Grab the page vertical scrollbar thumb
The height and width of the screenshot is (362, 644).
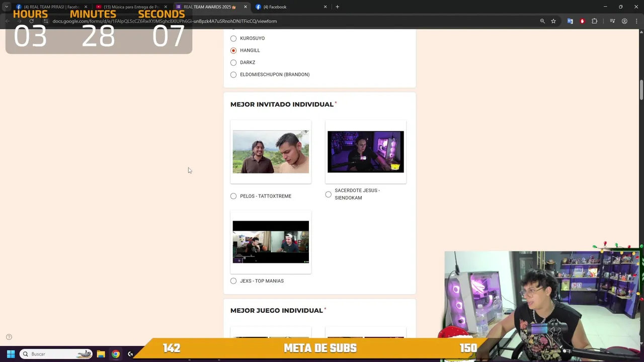click(641, 89)
